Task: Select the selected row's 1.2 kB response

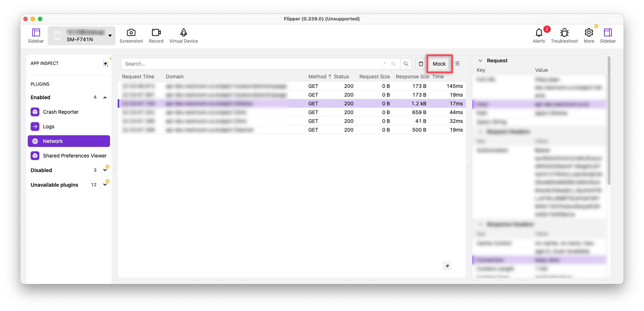Action: (419, 104)
